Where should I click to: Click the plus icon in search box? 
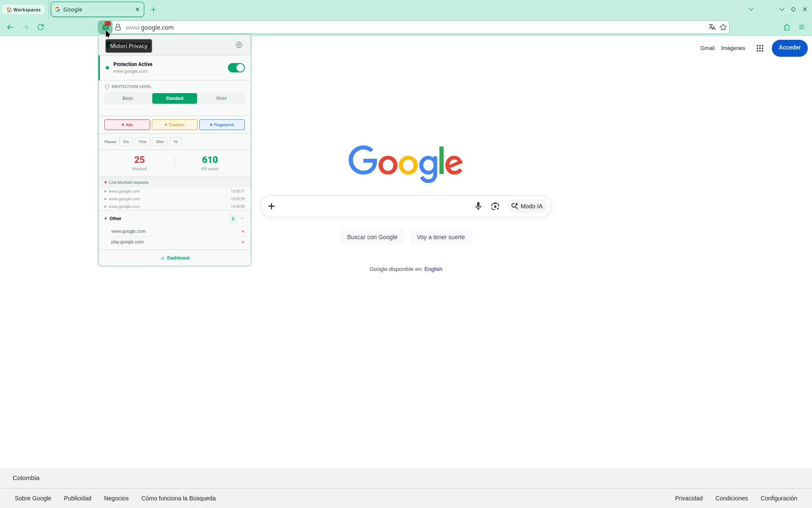272,206
